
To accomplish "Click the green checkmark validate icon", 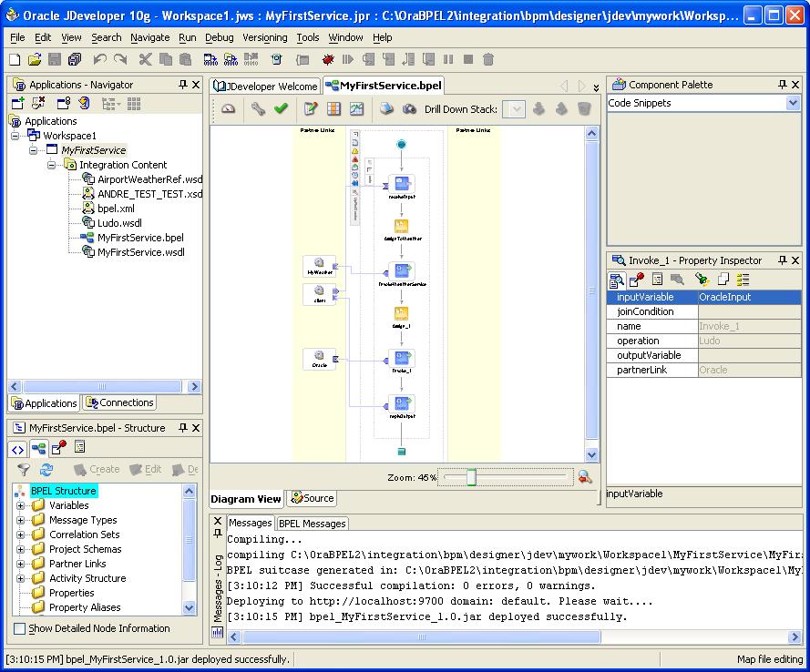I will [282, 109].
